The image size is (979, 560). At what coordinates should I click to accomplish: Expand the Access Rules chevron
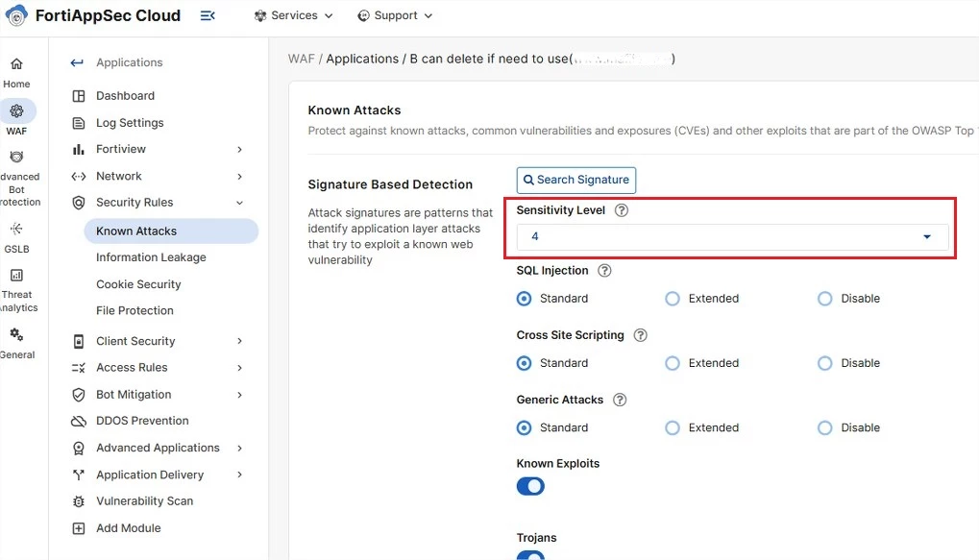(240, 368)
